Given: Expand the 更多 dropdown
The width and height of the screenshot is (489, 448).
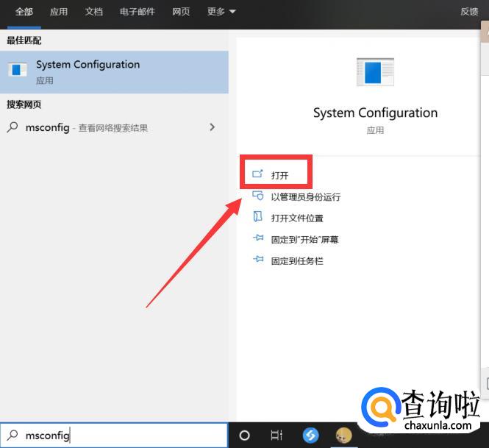Looking at the screenshot, I should [221, 12].
